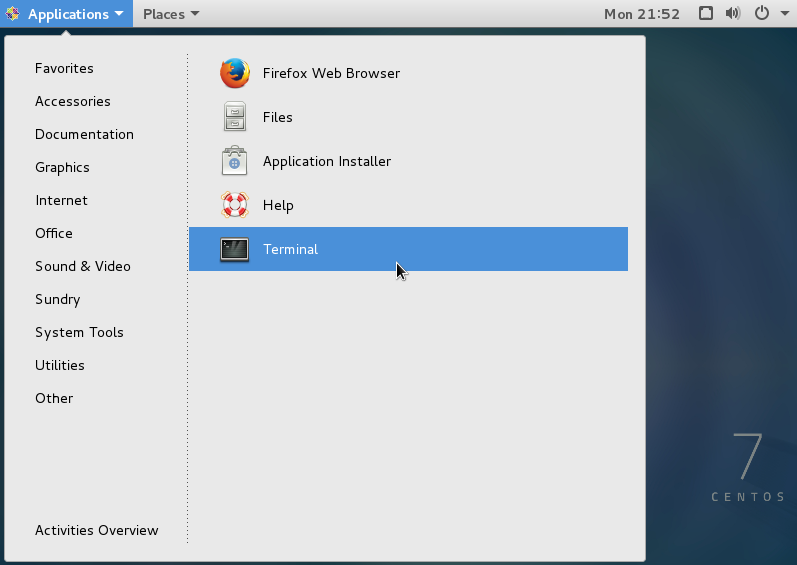Click the power icon in top bar
The height and width of the screenshot is (565, 797).
pyautogui.click(x=761, y=14)
